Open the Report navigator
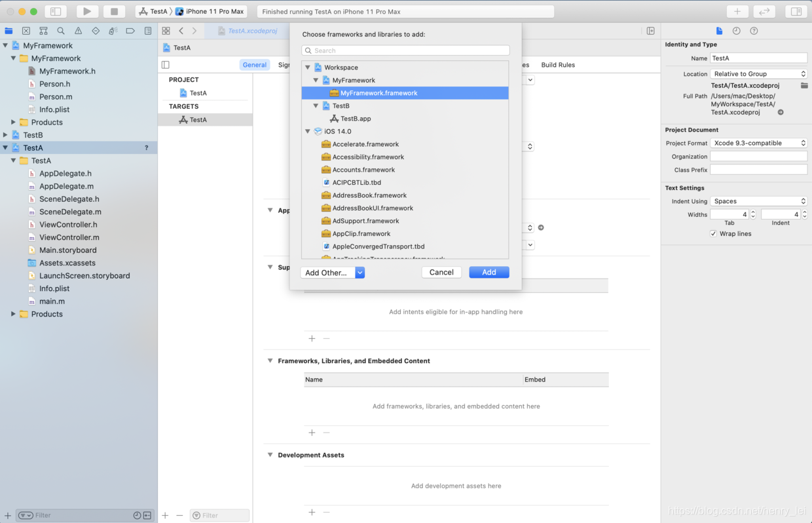This screenshot has width=812, height=523. click(x=148, y=31)
